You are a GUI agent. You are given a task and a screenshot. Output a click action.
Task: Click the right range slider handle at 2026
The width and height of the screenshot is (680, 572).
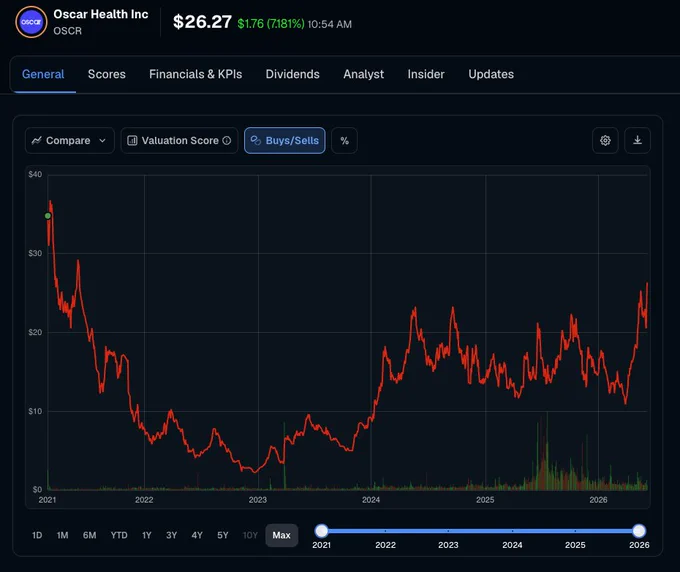pyautogui.click(x=639, y=531)
